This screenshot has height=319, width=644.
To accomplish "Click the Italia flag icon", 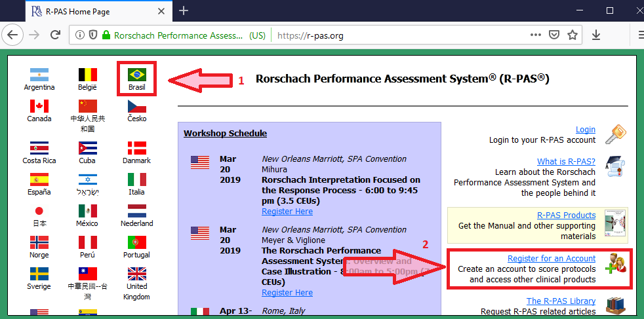I will pos(136,179).
